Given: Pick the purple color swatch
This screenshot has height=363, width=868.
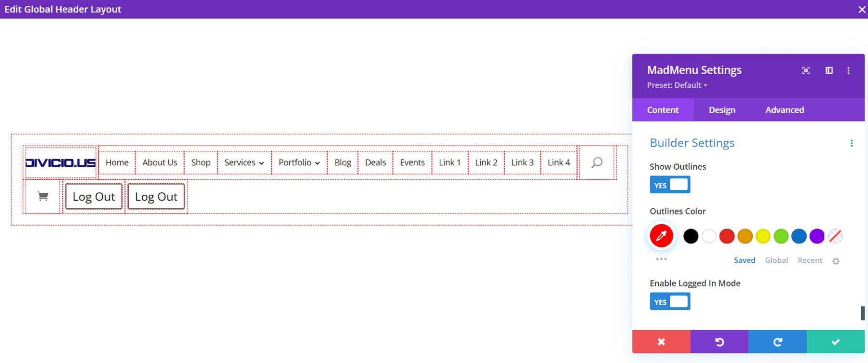Looking at the screenshot, I should coord(817,236).
